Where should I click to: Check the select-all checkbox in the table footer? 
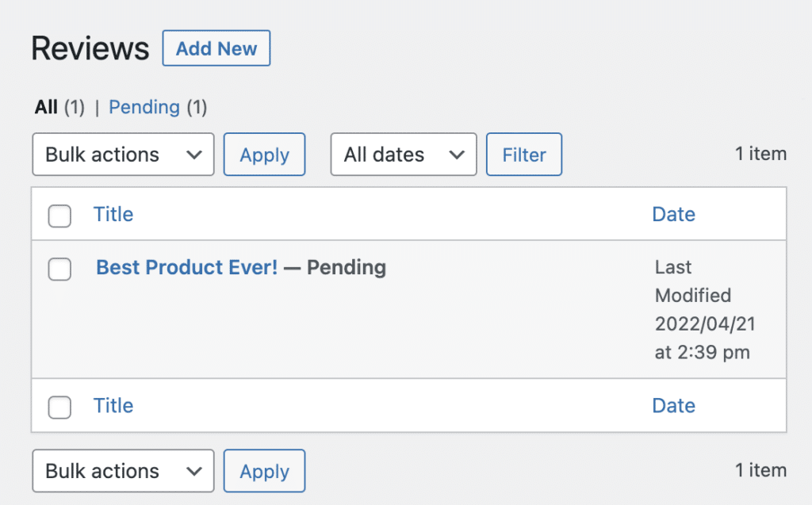tap(59, 407)
